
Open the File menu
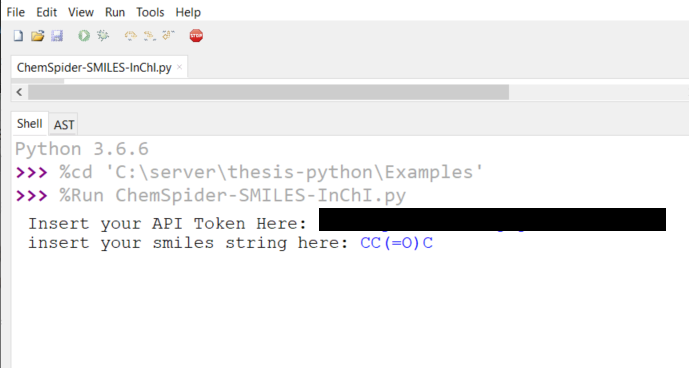click(16, 12)
